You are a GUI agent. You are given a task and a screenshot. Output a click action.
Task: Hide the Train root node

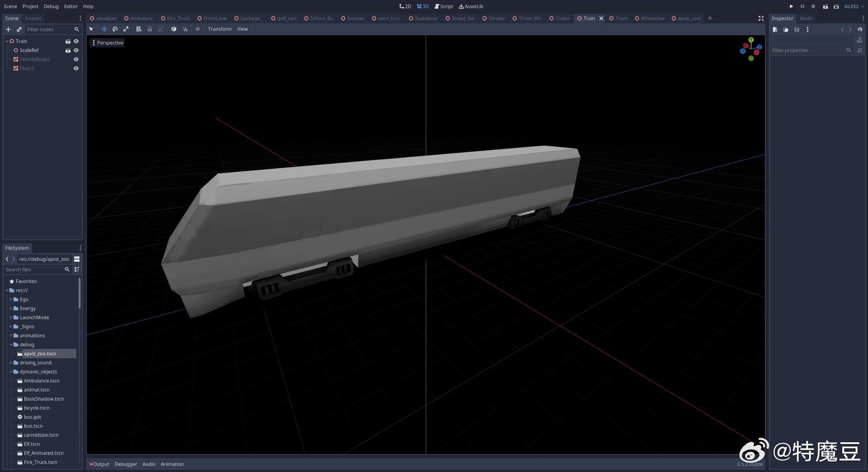(76, 41)
